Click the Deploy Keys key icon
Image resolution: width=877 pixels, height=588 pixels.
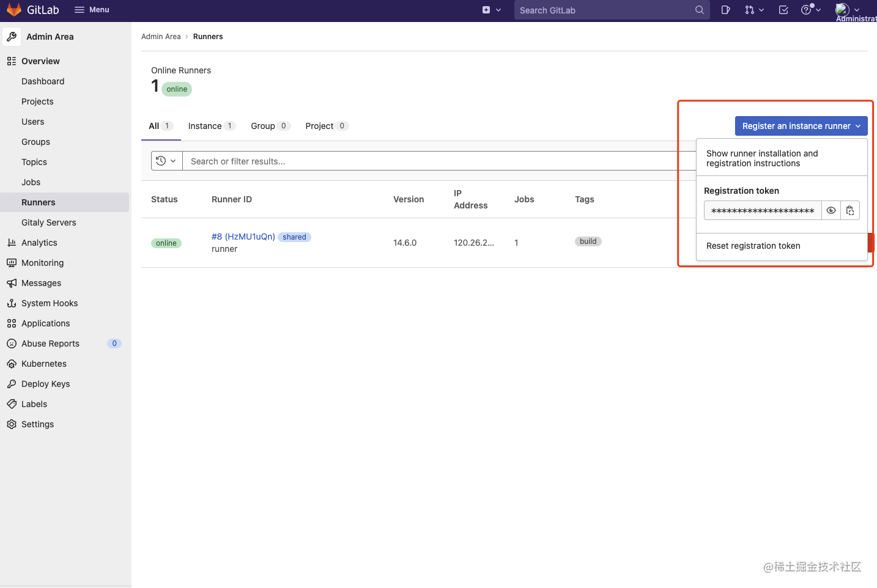(x=12, y=384)
